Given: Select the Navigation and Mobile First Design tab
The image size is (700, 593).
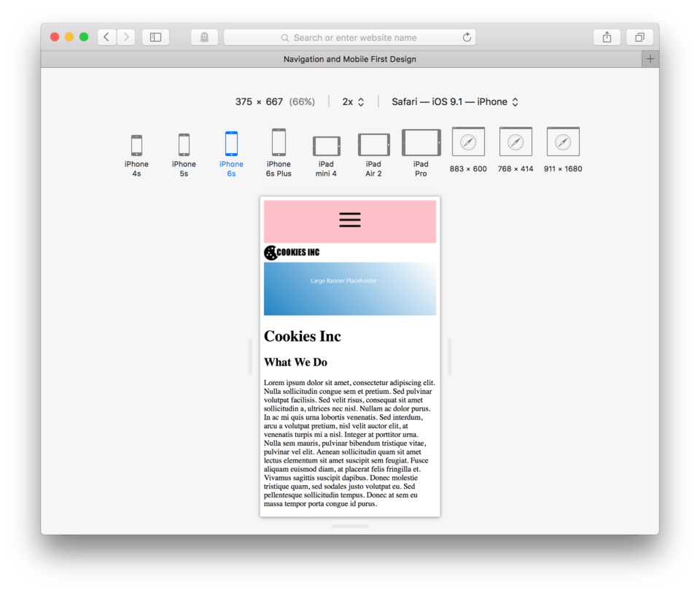Looking at the screenshot, I should pos(349,59).
